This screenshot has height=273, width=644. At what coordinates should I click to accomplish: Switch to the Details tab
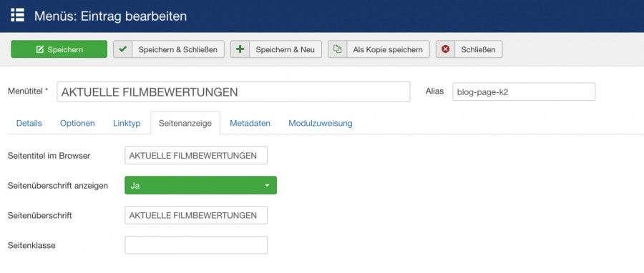click(29, 123)
